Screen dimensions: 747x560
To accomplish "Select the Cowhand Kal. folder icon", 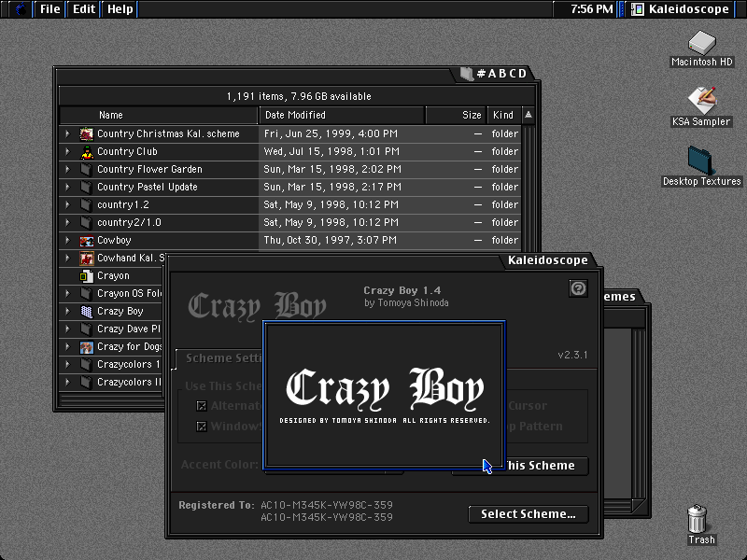I will coord(86,258).
